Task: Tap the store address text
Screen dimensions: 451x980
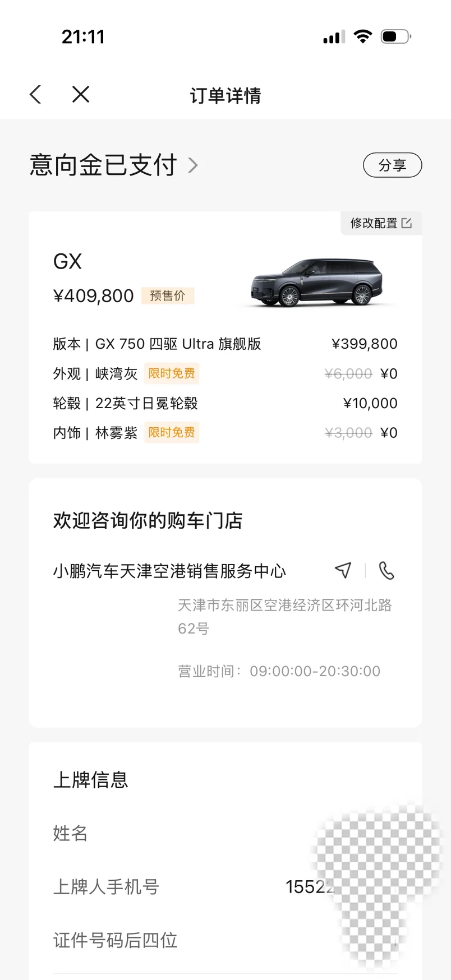Action: tap(284, 616)
